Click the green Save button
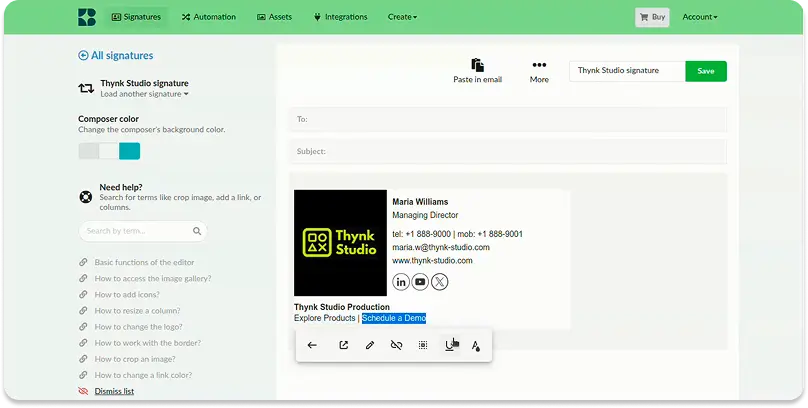This screenshot has width=808, height=408. (706, 71)
